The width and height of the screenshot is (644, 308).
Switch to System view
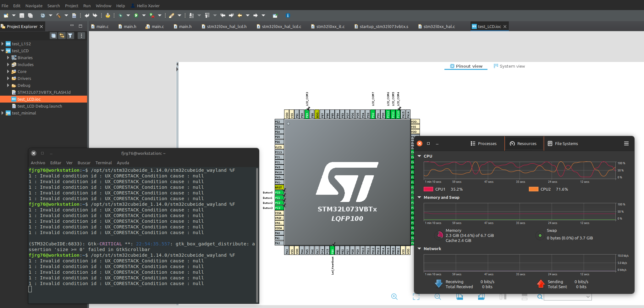point(509,66)
